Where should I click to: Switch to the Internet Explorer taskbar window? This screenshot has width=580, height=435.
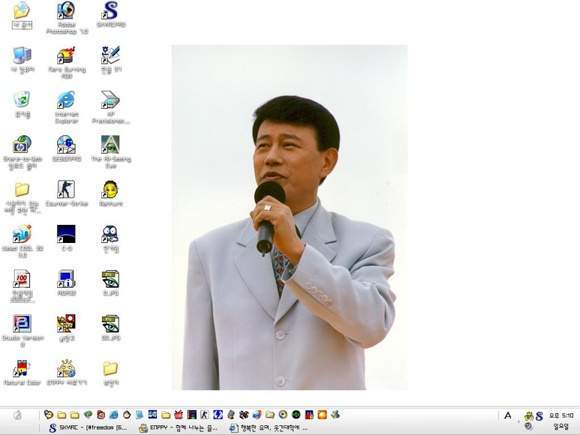point(269,428)
